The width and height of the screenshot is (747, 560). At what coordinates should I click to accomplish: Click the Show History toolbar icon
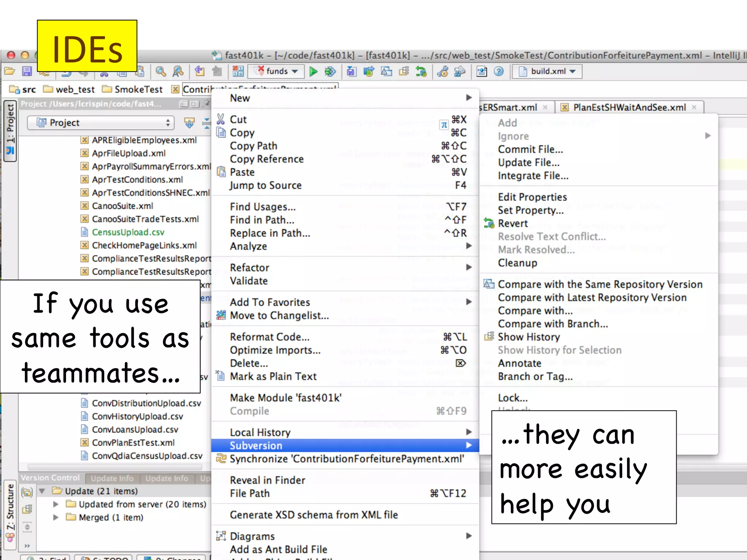click(404, 71)
